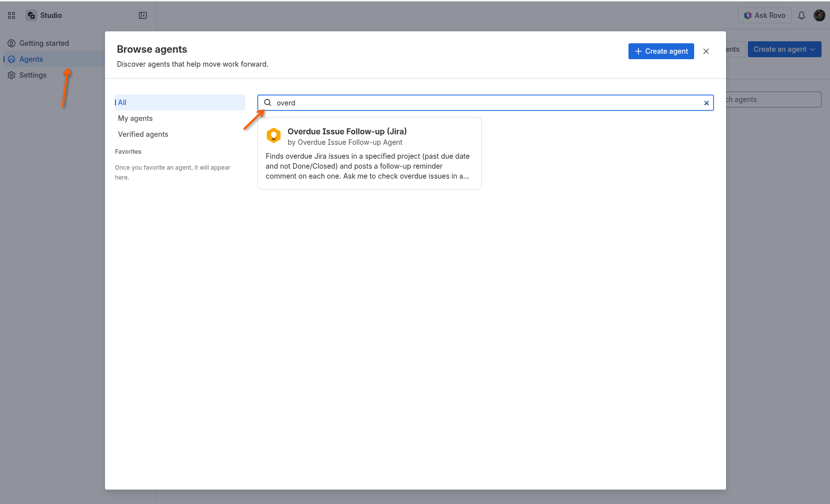Viewport: 830px width, 504px height.
Task: Click the Overdue agent's lightbulb hexagon icon
Action: tap(274, 135)
